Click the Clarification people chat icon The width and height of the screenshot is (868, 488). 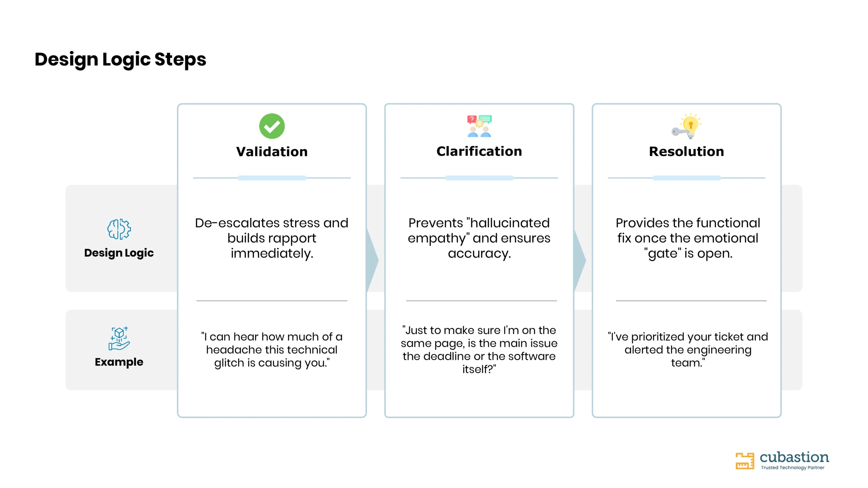pos(479,126)
